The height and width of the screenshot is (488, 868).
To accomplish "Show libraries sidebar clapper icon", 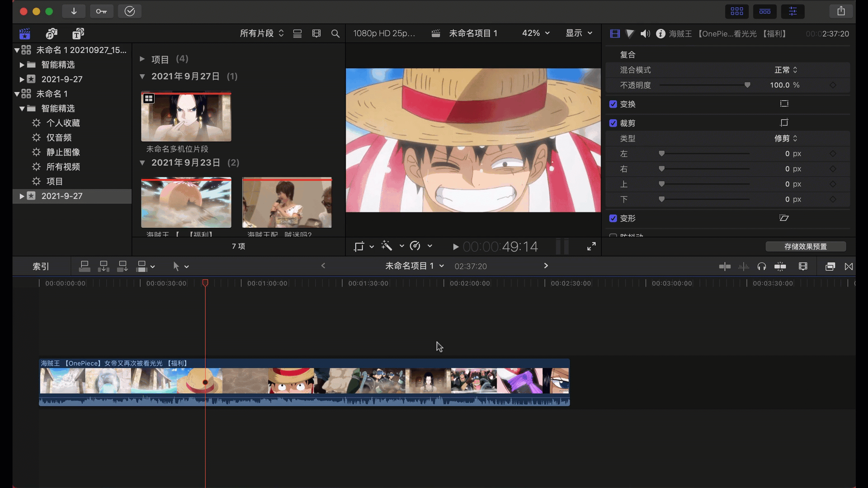I will tap(25, 34).
